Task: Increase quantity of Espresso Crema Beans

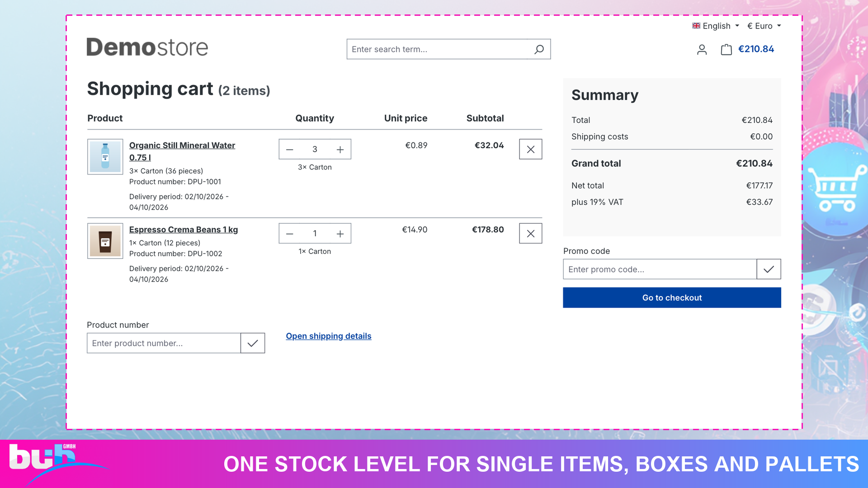Action: pyautogui.click(x=340, y=234)
